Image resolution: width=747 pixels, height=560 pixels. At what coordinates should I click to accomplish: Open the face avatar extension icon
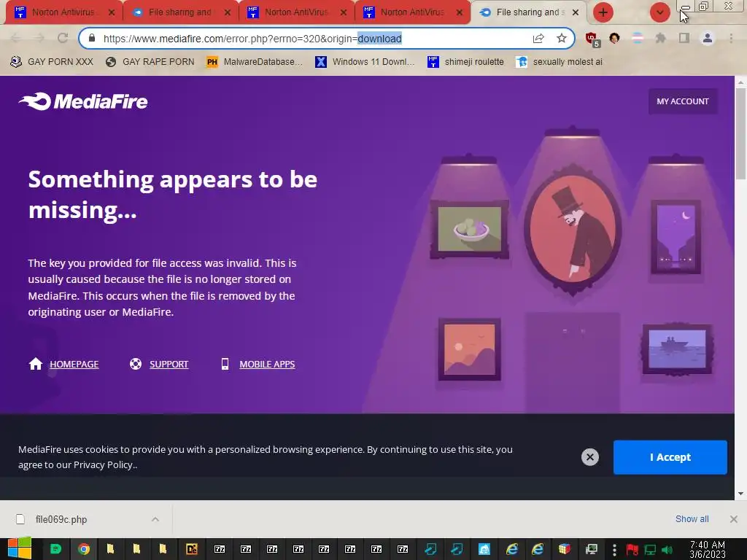(x=614, y=38)
